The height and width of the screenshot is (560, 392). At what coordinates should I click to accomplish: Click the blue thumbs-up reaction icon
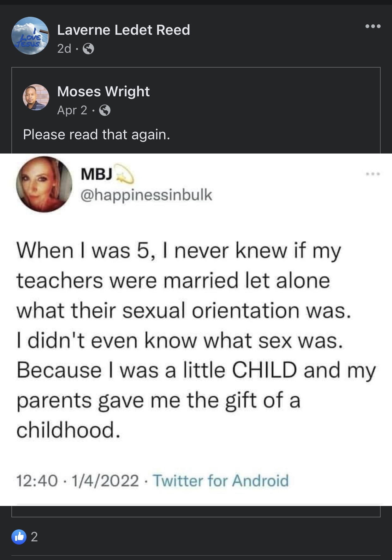pos(19,537)
